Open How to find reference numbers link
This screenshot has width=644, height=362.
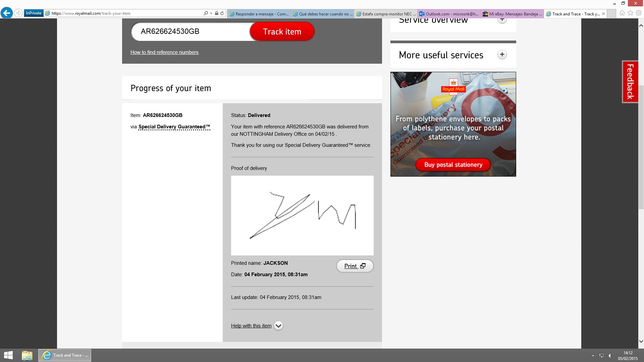point(164,52)
